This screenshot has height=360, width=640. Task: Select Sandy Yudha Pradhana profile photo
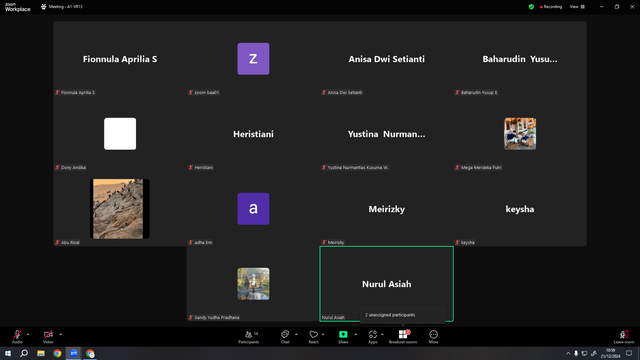253,284
